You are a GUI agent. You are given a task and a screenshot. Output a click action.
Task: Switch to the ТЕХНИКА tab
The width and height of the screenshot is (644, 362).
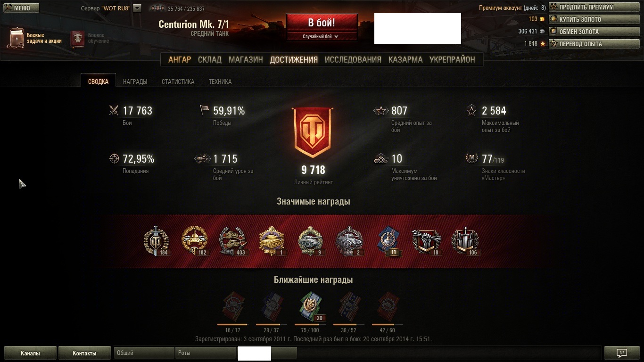[x=220, y=82]
